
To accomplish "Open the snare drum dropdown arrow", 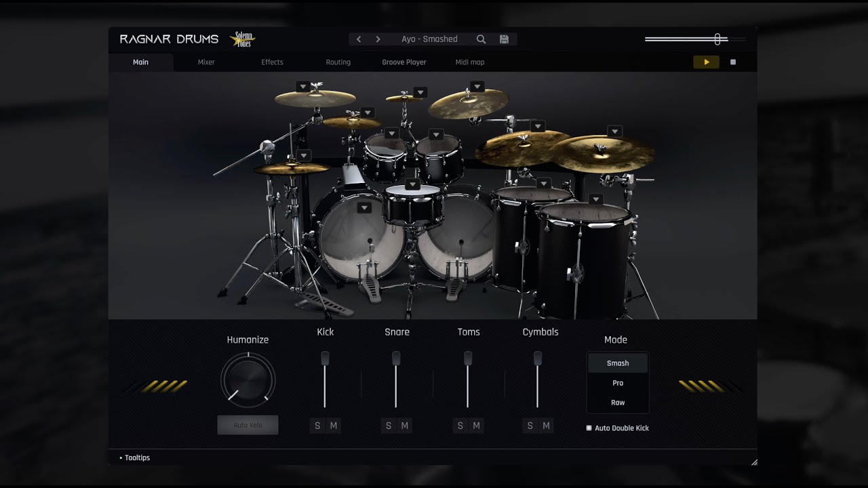I will point(412,184).
